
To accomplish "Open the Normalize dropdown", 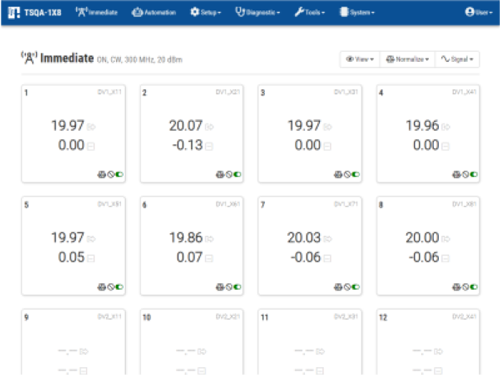I will 407,59.
